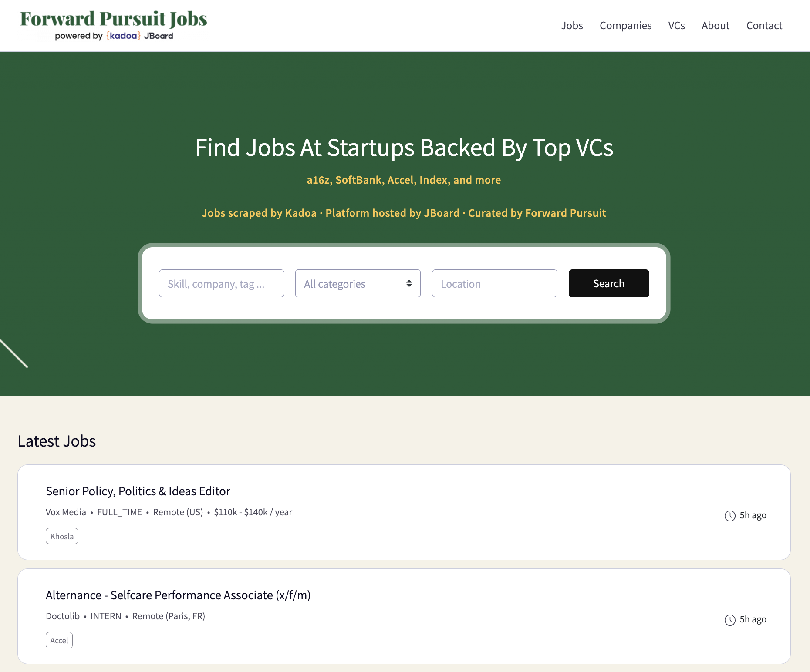Open the About page
The image size is (810, 672).
click(x=715, y=25)
